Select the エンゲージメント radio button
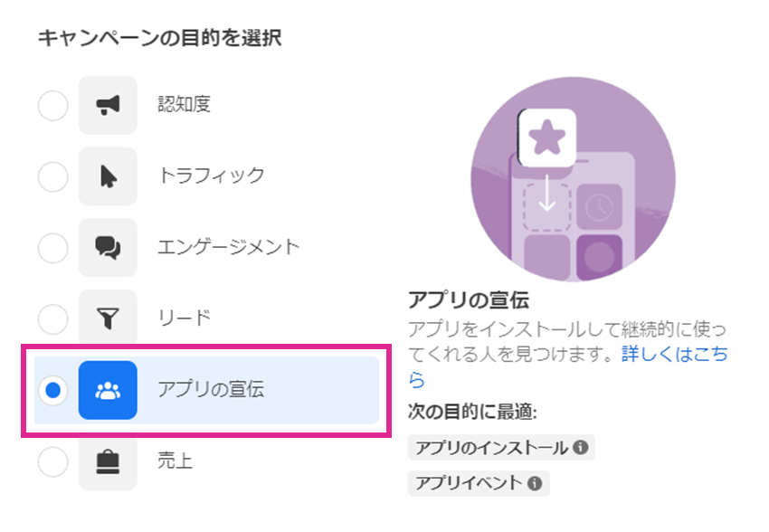This screenshot has width=769, height=532. (x=53, y=248)
